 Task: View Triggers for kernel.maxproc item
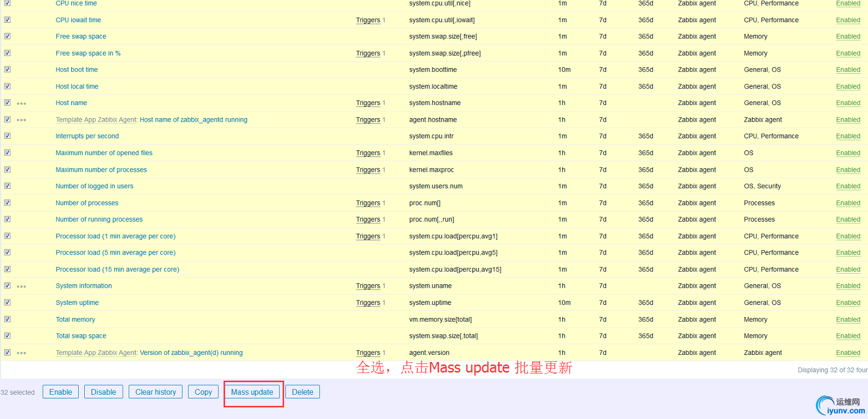[x=368, y=170]
